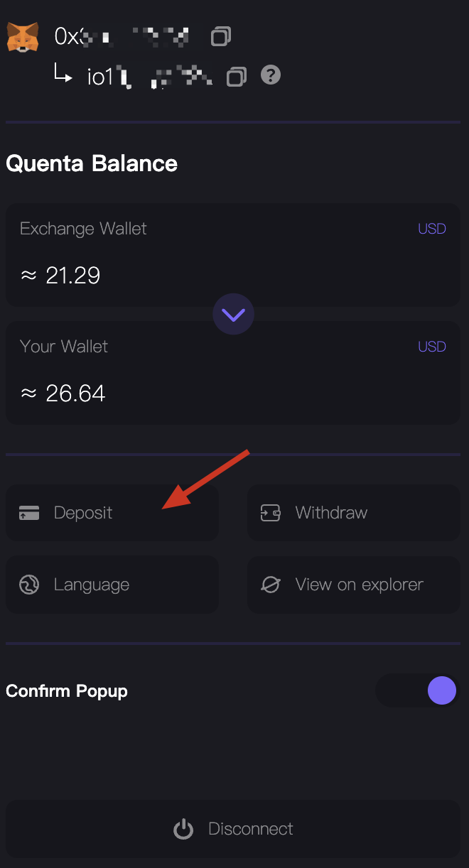The width and height of the screenshot is (469, 868).
Task: Click the Disconnect power icon
Action: tap(183, 829)
